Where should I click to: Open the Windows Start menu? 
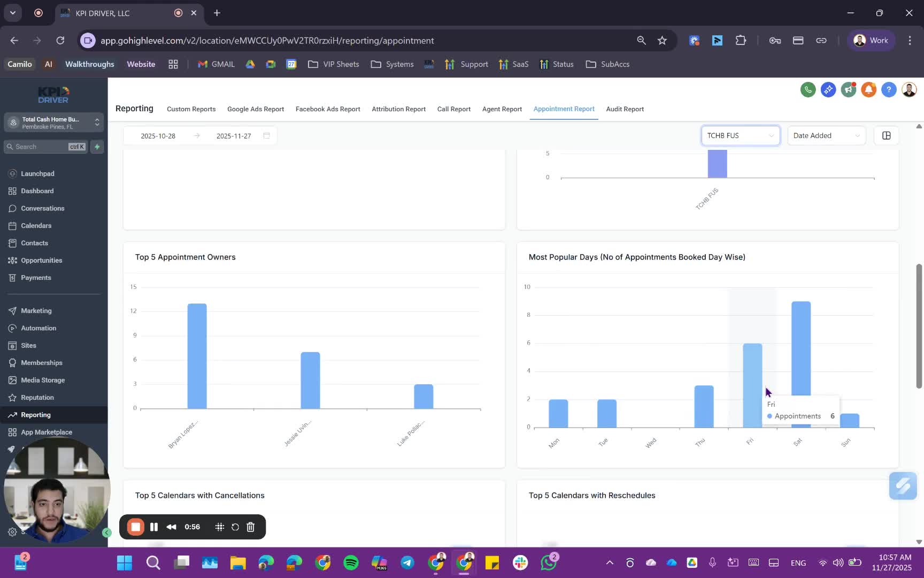pyautogui.click(x=125, y=562)
